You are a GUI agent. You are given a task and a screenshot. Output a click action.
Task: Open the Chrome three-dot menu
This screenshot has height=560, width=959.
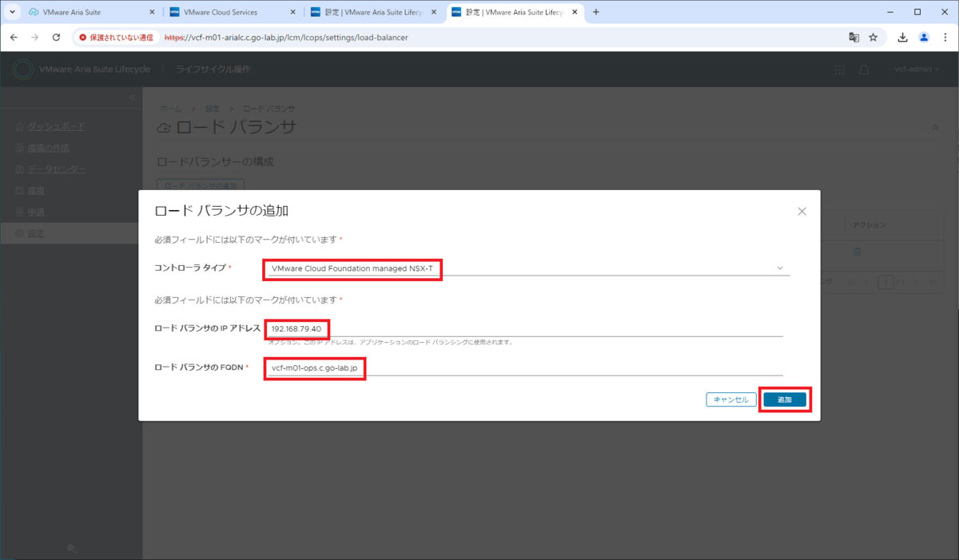point(945,38)
